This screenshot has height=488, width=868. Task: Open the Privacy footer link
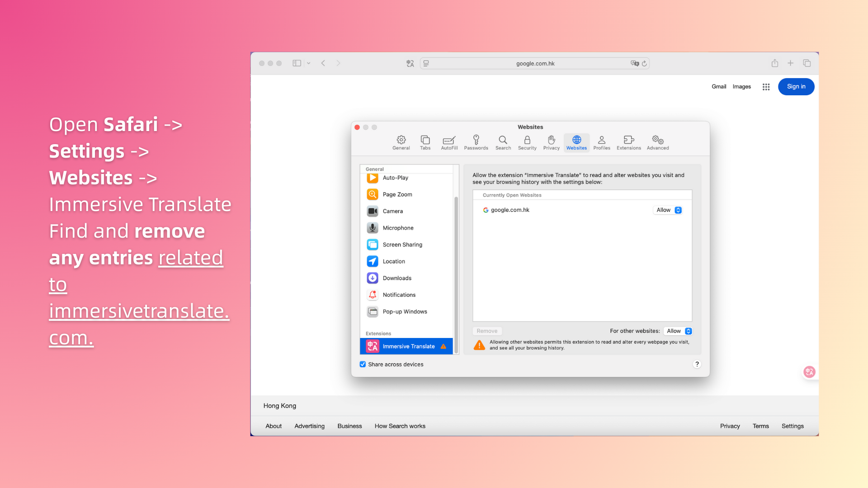click(x=730, y=426)
